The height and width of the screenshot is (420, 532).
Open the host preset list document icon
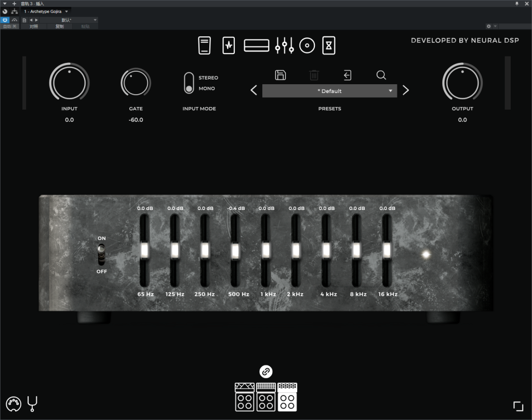[x=24, y=20]
